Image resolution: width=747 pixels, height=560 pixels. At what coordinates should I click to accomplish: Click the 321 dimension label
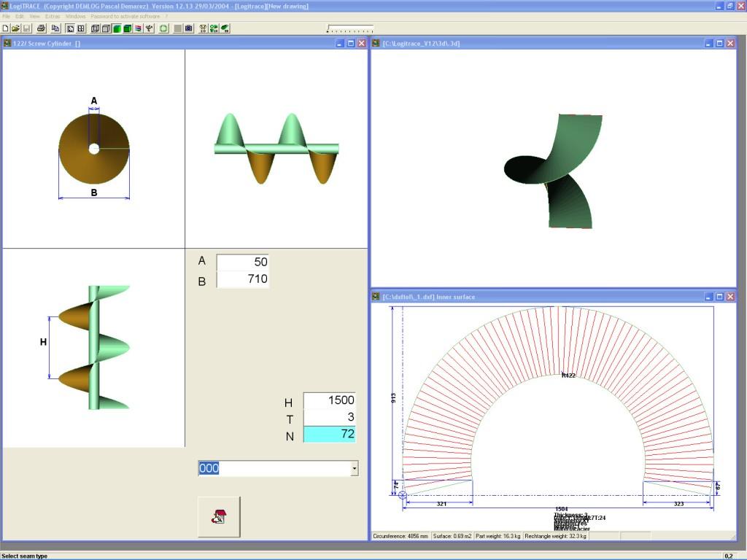pos(441,504)
